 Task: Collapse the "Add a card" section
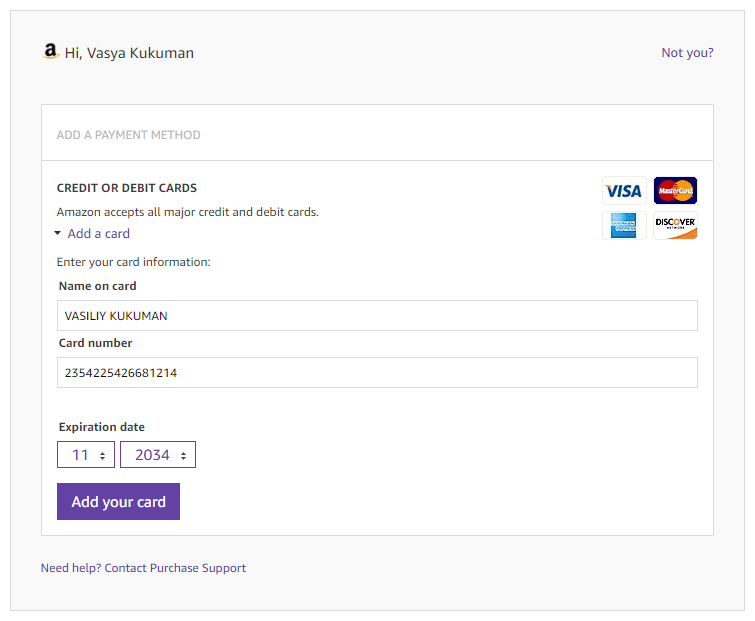(x=93, y=234)
